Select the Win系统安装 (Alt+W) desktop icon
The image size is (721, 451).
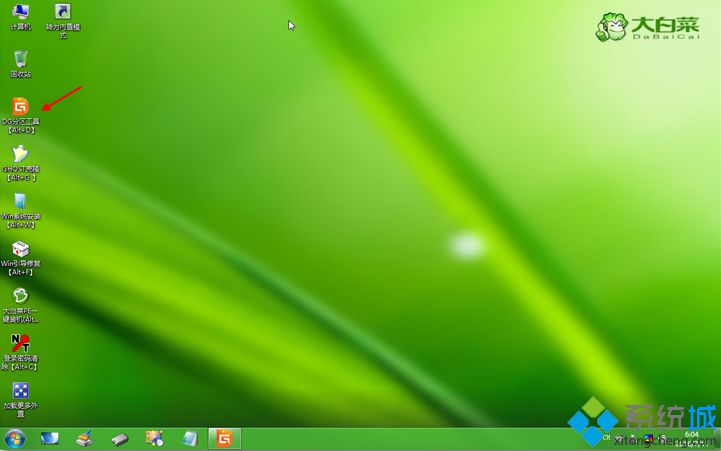tap(20, 211)
